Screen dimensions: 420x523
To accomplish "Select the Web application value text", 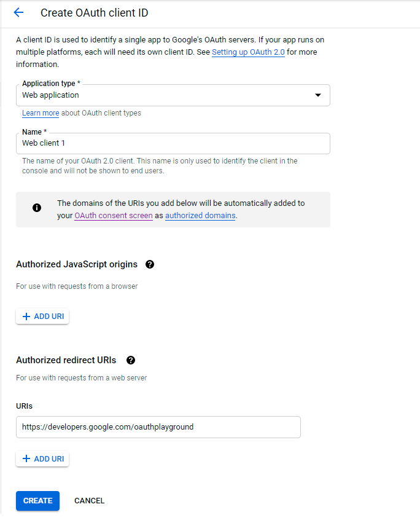I will (50, 95).
